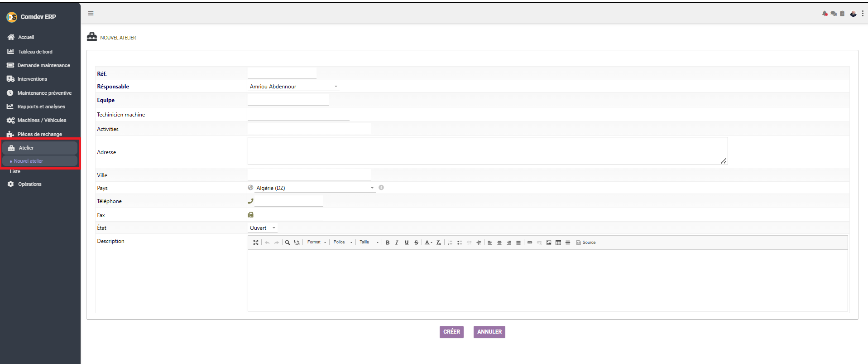Justify the editor text
The image size is (868, 364).
coord(518,243)
